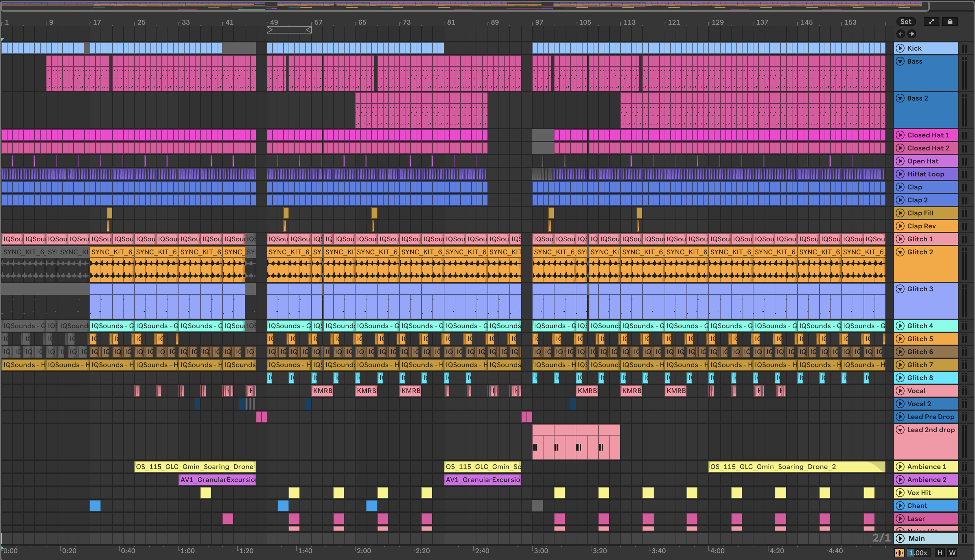Unfold the Glitch 4 track
This screenshot has height=560, width=975.
tap(900, 326)
